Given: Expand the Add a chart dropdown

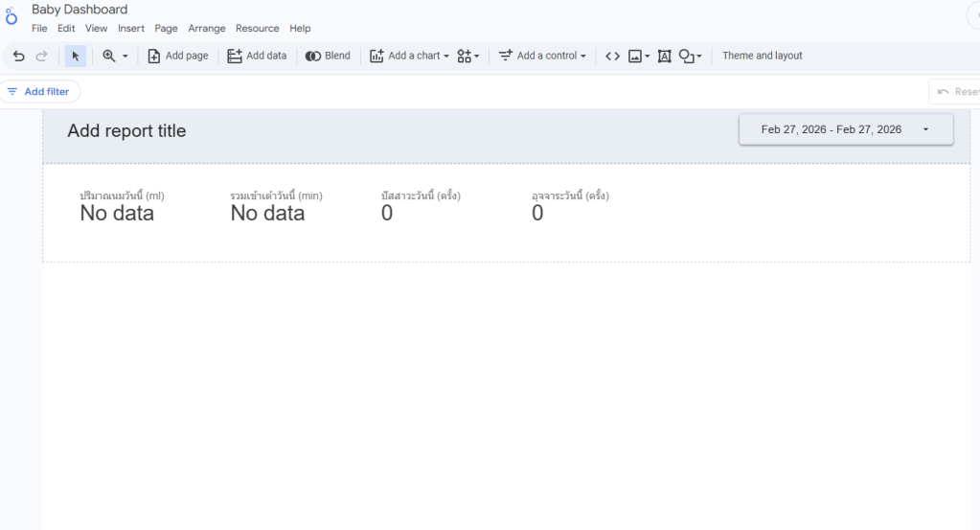Looking at the screenshot, I should [x=409, y=57].
